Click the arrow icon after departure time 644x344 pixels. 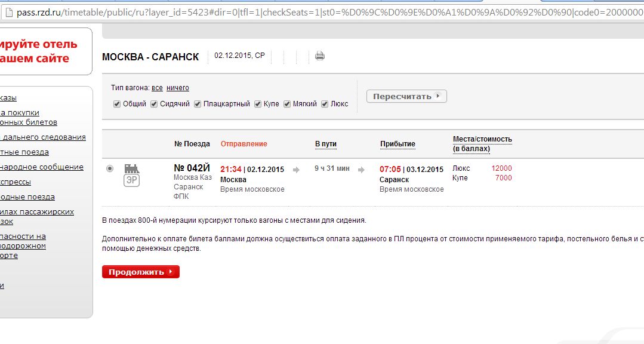click(296, 170)
